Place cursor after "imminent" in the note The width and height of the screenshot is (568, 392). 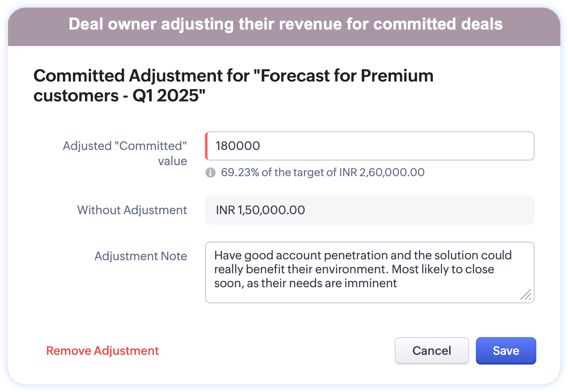point(398,283)
